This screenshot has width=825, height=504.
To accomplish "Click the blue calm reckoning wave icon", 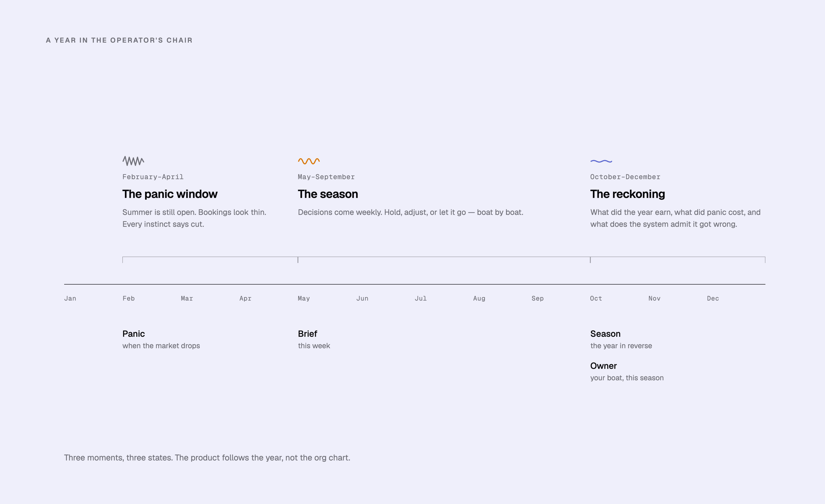I will (x=601, y=161).
